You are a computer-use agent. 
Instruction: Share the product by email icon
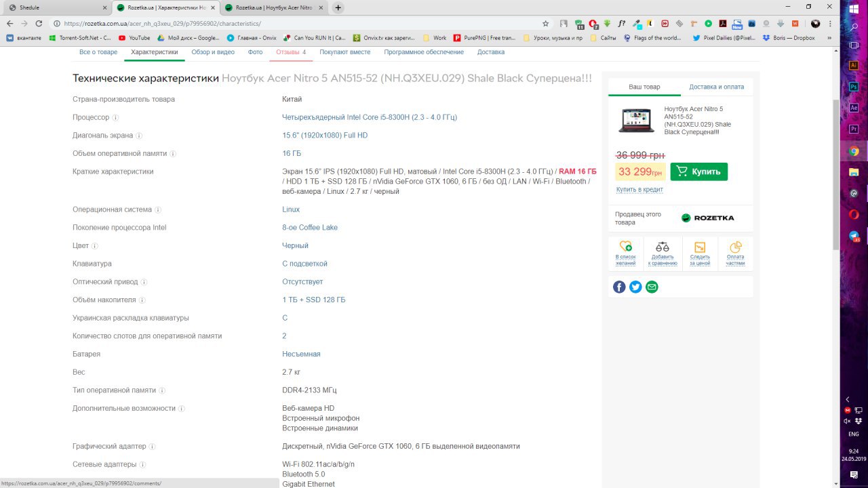point(652,287)
